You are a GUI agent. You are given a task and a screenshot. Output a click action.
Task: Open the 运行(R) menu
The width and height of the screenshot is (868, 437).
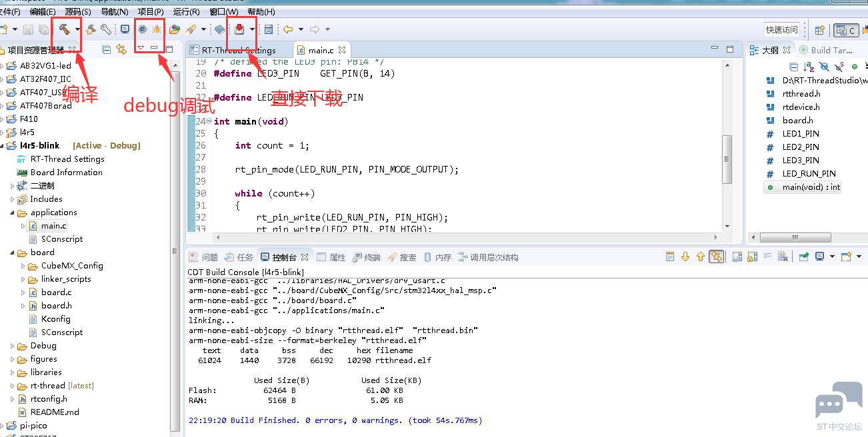[x=186, y=11]
